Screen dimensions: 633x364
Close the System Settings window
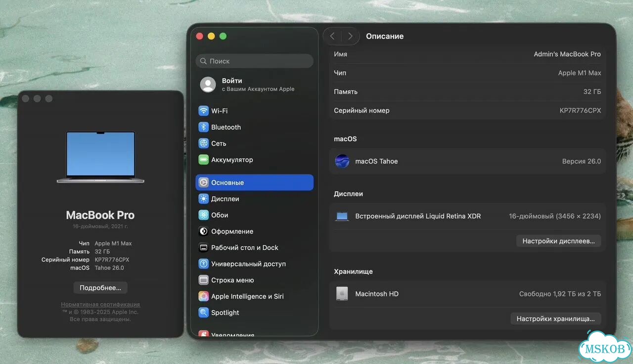pos(200,36)
